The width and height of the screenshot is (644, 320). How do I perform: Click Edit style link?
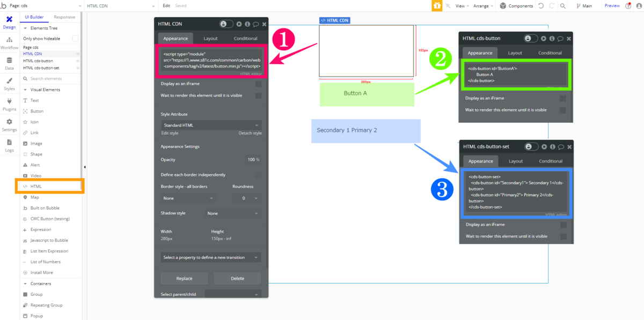pyautogui.click(x=170, y=133)
